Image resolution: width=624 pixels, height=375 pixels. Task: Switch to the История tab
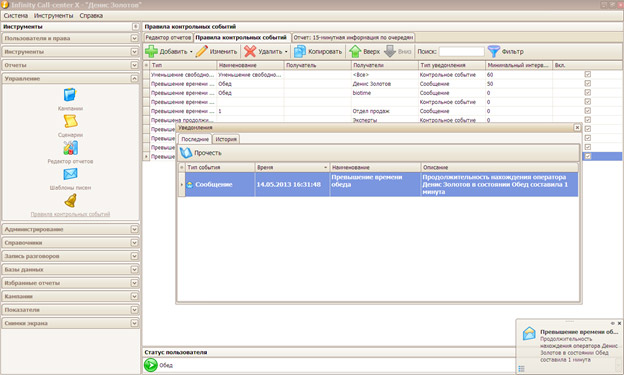click(226, 139)
